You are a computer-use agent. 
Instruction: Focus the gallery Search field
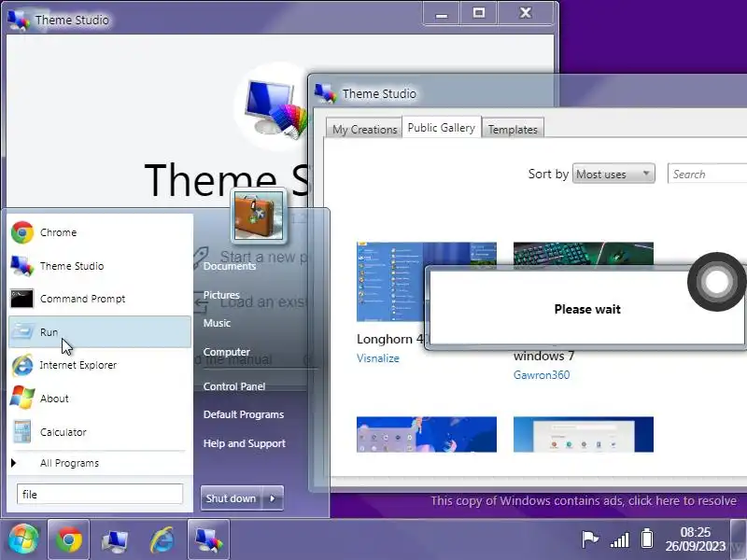(x=707, y=174)
